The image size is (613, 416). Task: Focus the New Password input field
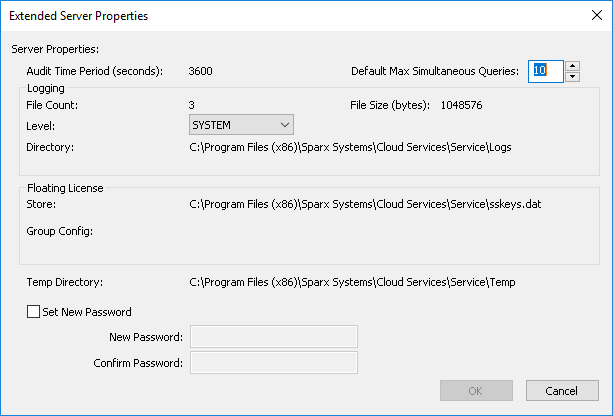click(273, 336)
